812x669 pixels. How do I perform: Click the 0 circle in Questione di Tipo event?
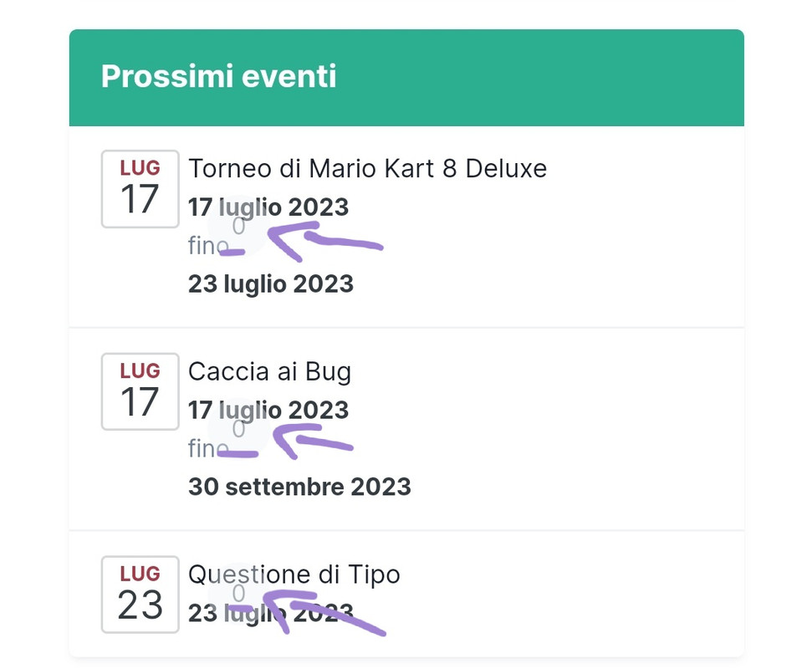(x=238, y=594)
